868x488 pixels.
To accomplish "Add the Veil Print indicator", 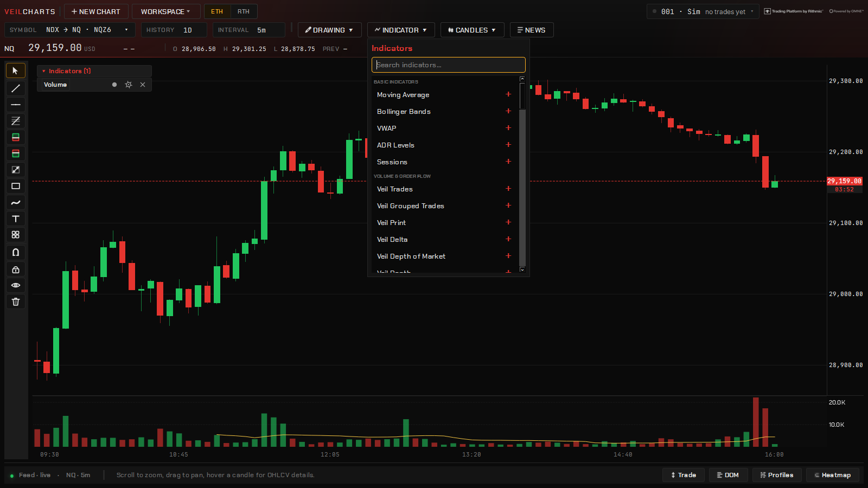I will [x=508, y=222].
